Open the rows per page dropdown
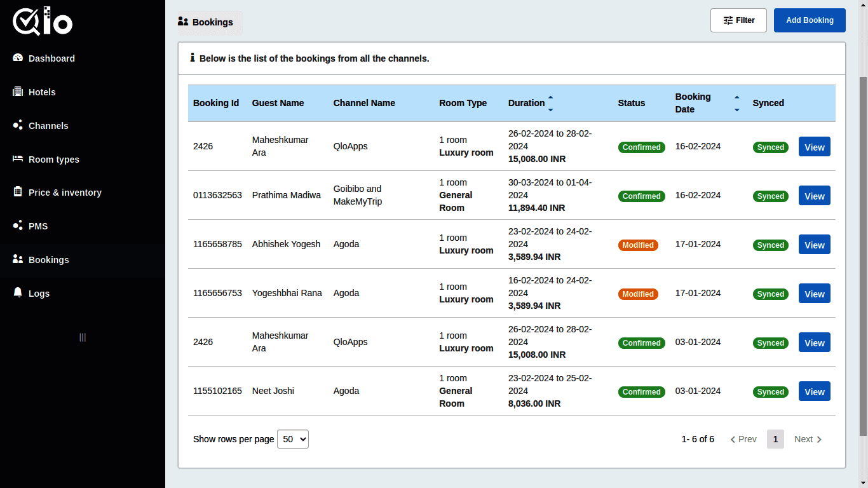 click(292, 439)
